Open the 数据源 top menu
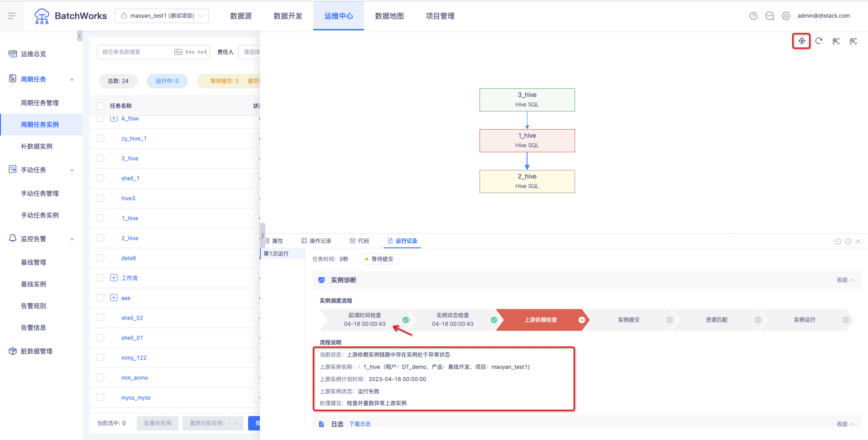Image resolution: width=868 pixels, height=440 pixels. pos(241,16)
